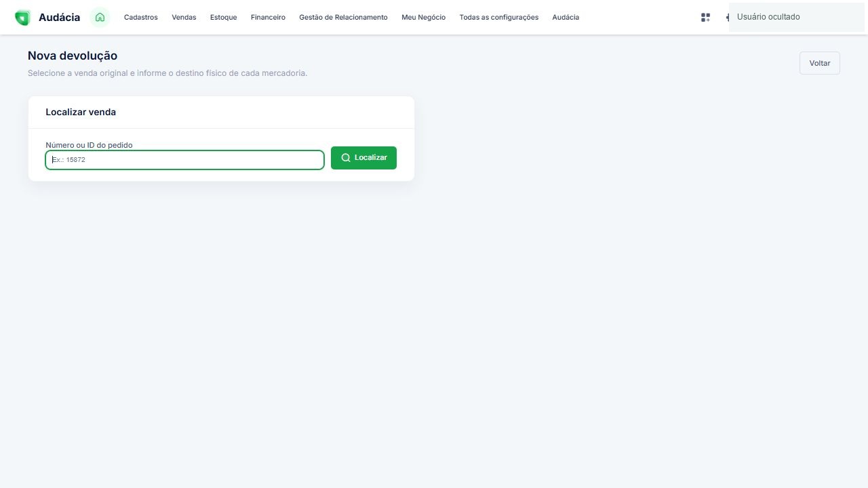
Task: Open the Cadastros menu
Action: pos(141,18)
